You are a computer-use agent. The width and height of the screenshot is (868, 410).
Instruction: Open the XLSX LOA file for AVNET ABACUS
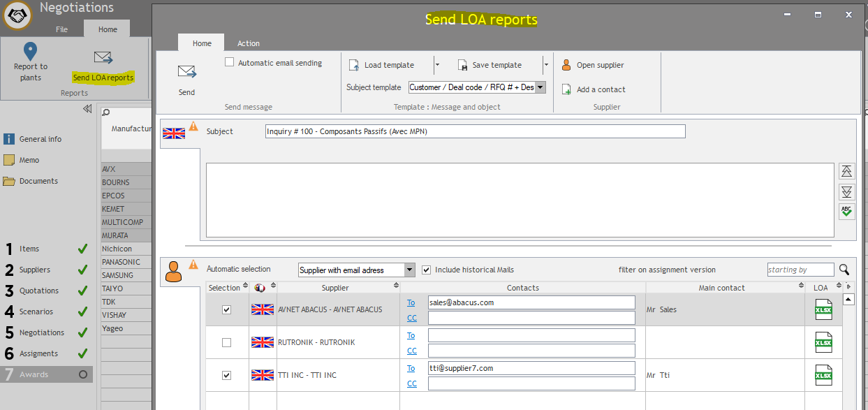[x=823, y=309]
